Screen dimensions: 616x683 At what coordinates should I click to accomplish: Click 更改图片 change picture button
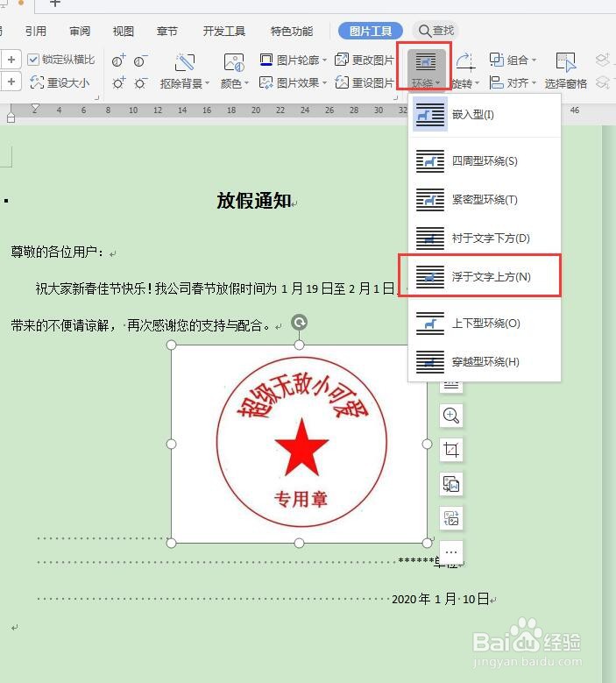click(x=364, y=60)
